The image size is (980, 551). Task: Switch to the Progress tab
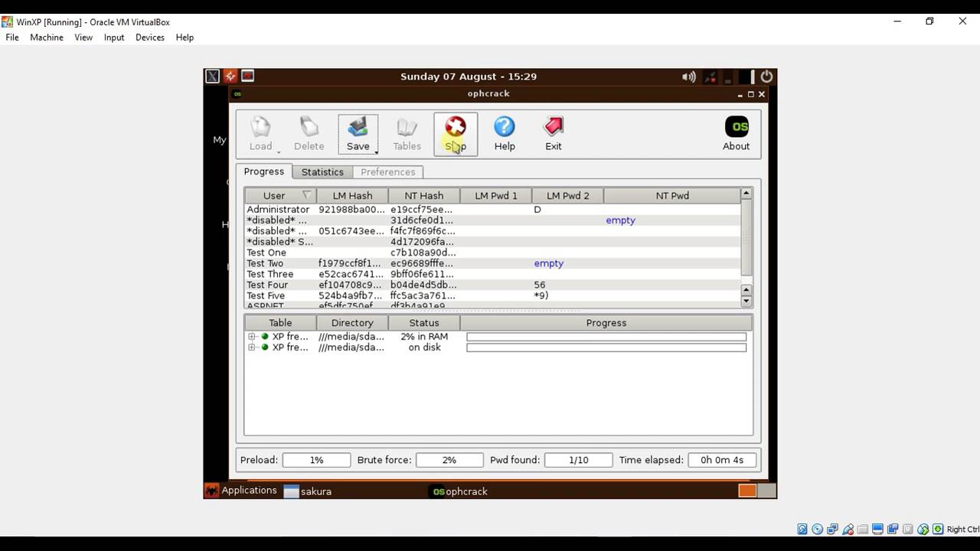click(x=264, y=171)
